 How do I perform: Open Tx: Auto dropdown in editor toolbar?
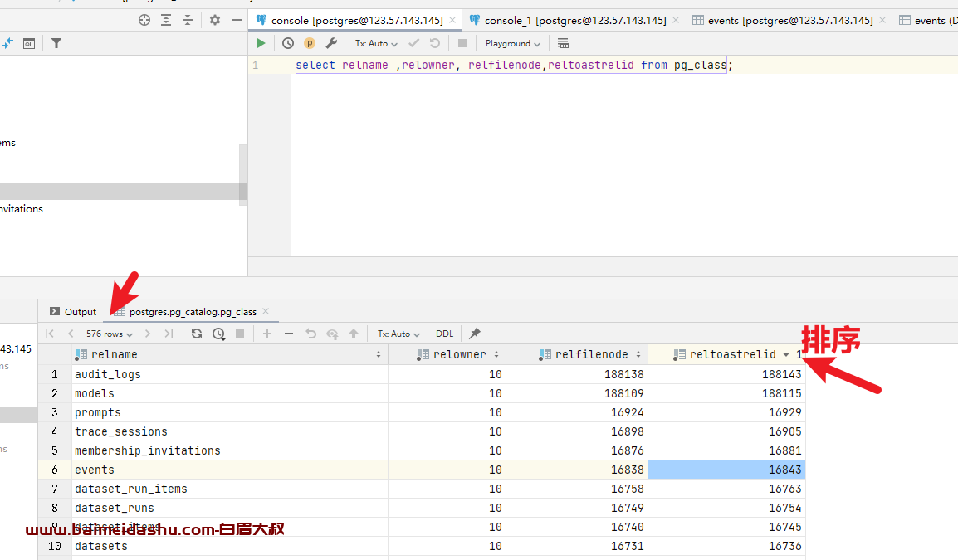[x=376, y=43]
